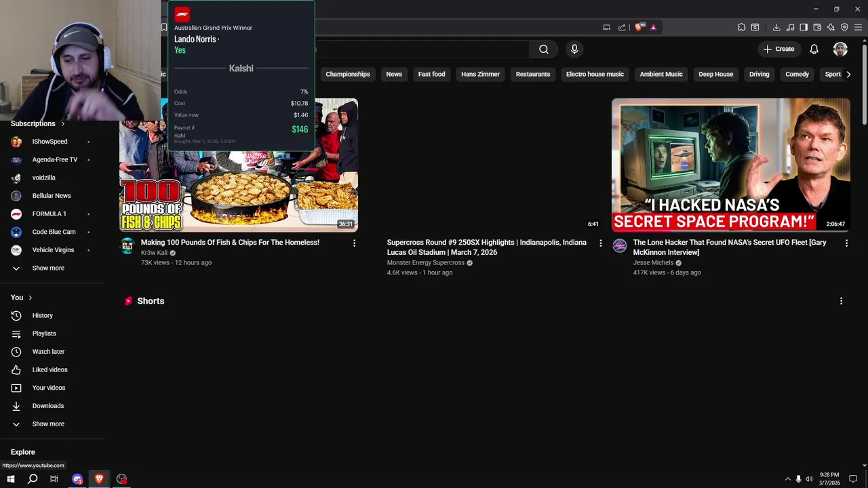Open Code Blue Cam subscription
This screenshot has height=488, width=868.
(52, 232)
